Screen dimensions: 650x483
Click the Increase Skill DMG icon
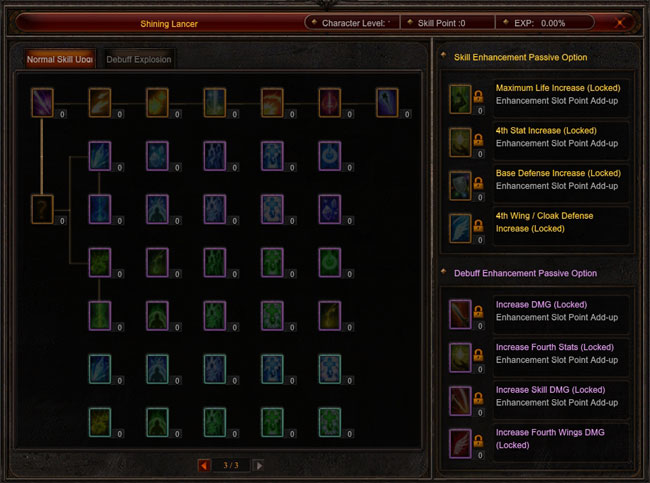(460, 401)
